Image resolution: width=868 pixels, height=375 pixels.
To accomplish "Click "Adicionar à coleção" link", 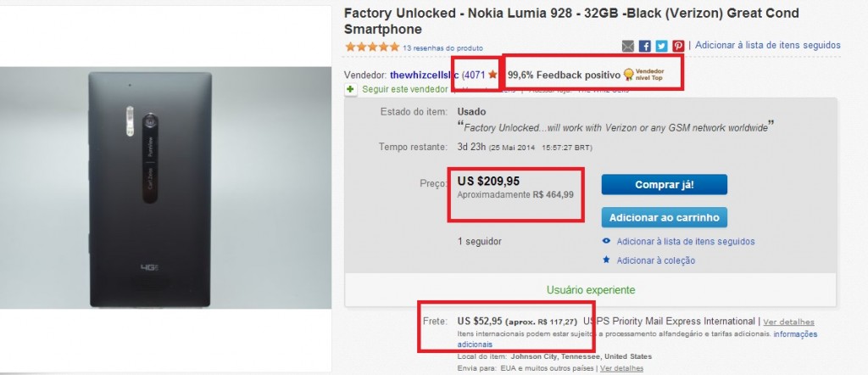I will [655, 260].
